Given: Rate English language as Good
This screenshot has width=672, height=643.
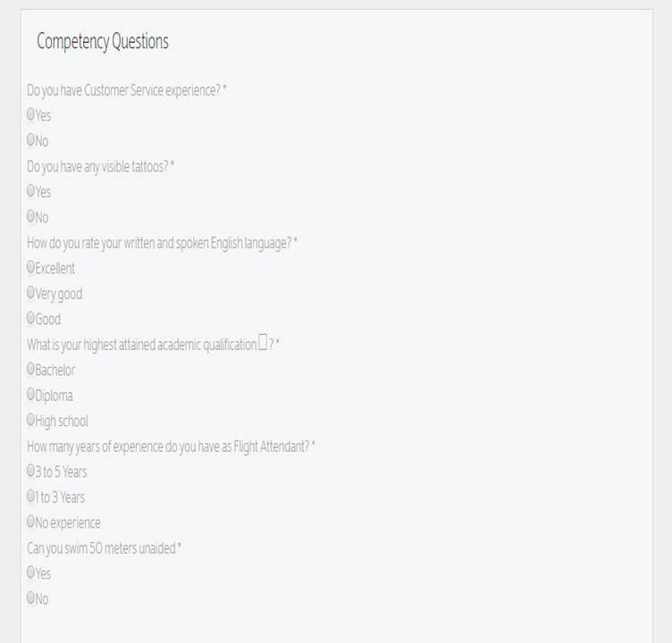Looking at the screenshot, I should tap(31, 317).
